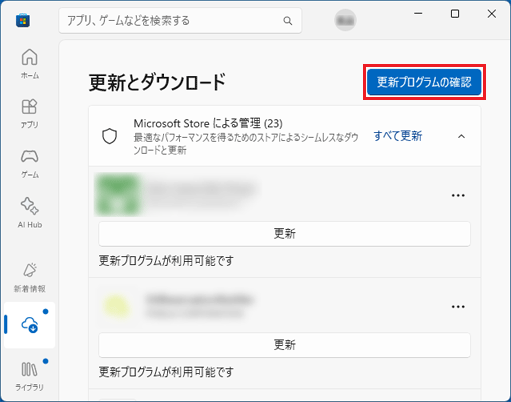Maximize the Microsoft Store window

pyautogui.click(x=455, y=14)
